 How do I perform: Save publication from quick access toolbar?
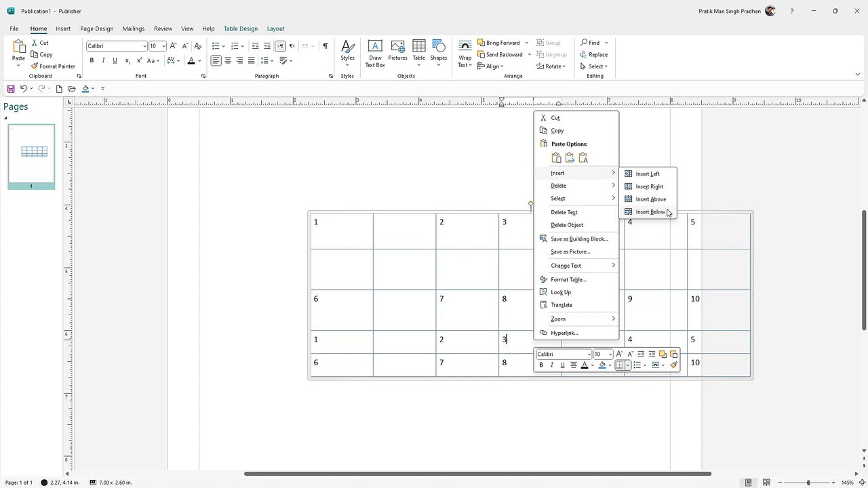coord(11,89)
